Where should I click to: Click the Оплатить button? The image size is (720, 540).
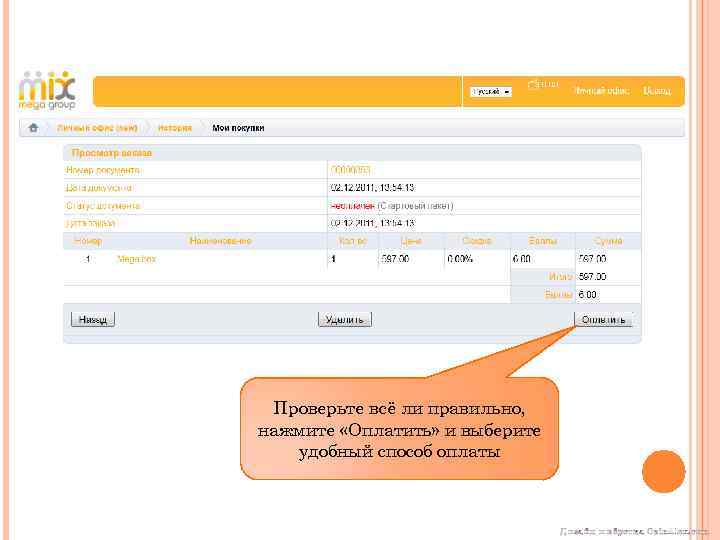click(603, 320)
